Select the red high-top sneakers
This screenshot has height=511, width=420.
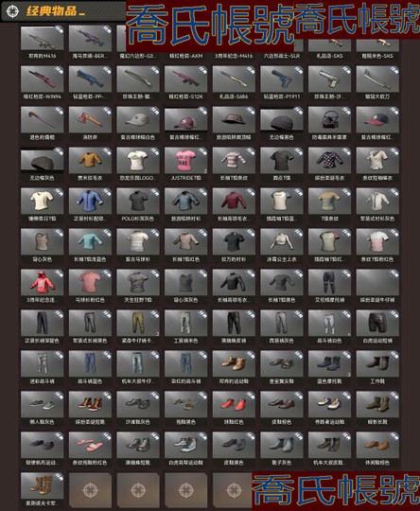click(234, 409)
